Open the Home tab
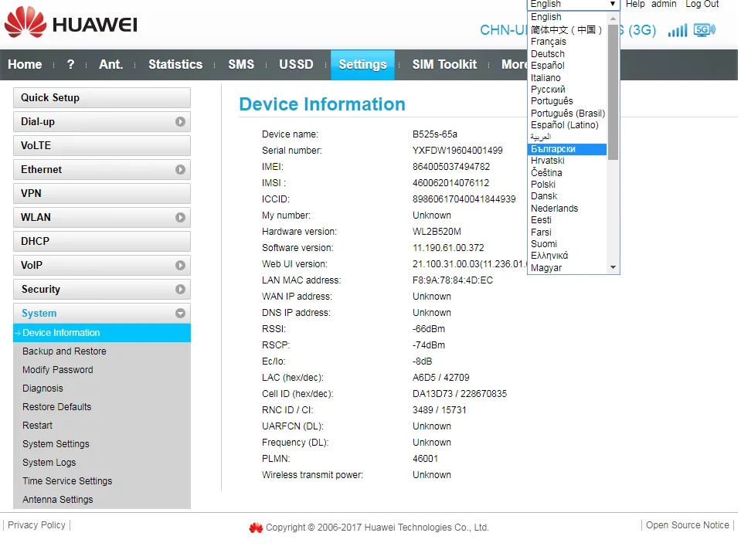Viewport: 741px width, 560px height. [25, 64]
